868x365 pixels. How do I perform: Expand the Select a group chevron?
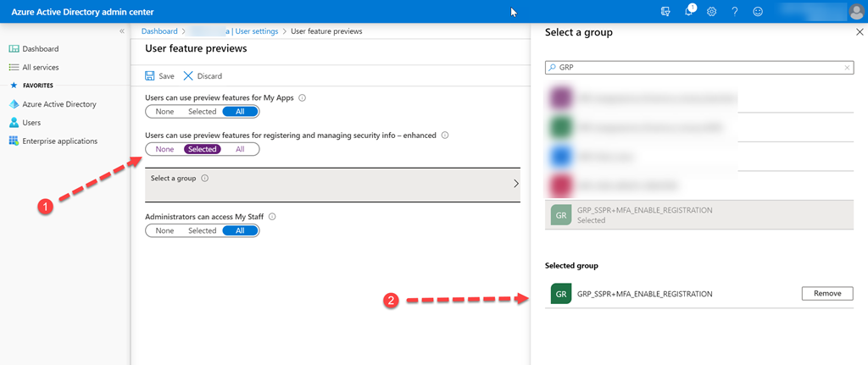click(516, 184)
